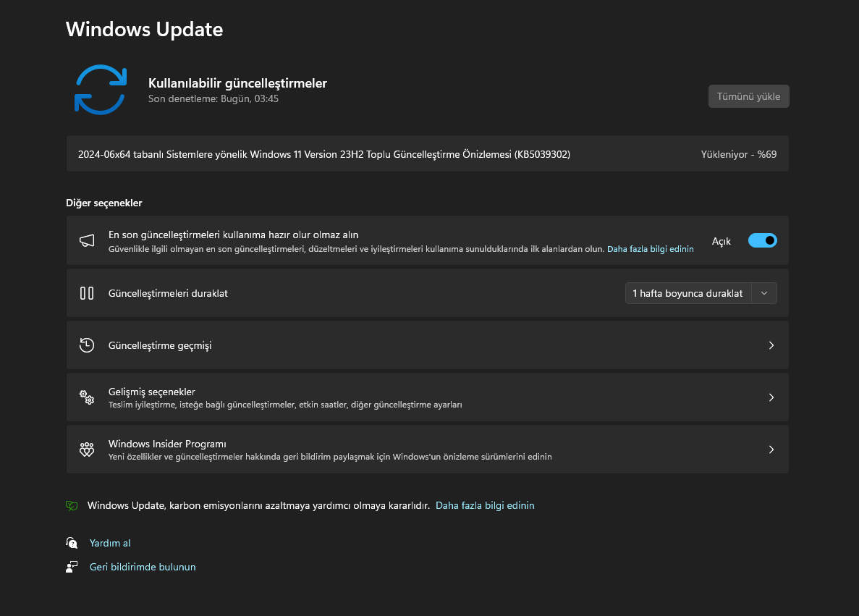The image size is (859, 616).
Task: Expand Güncelleştirme geçmişi with its chevron
Action: [771, 345]
